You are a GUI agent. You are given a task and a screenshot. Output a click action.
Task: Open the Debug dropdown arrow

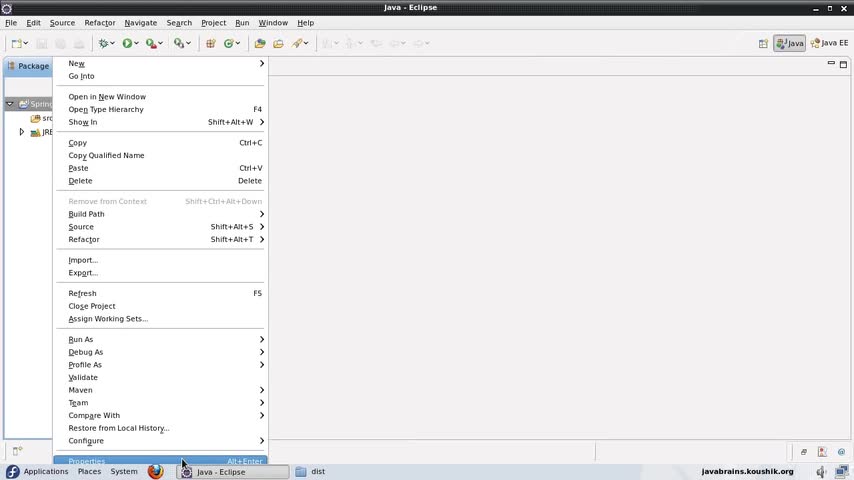[x=112, y=43]
